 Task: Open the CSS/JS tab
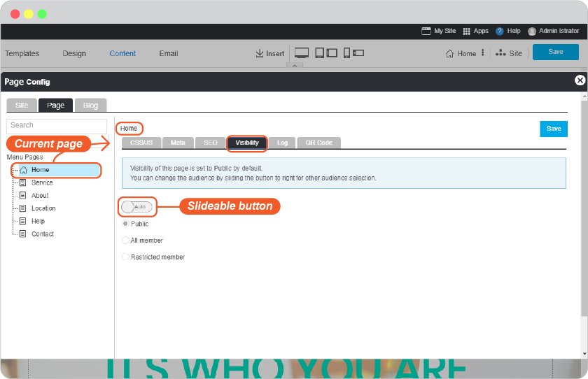[141, 143]
